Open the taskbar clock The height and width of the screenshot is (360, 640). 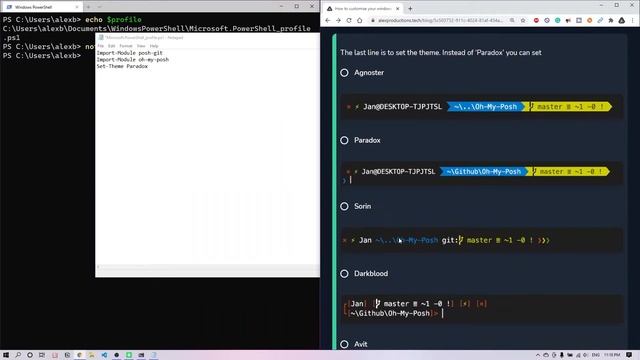tap(612, 355)
